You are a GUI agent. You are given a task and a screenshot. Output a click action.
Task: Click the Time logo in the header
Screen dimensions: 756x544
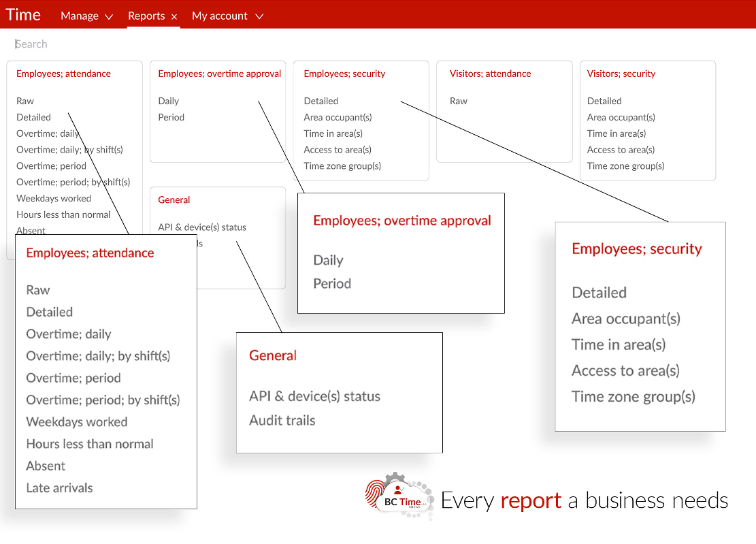coord(23,15)
